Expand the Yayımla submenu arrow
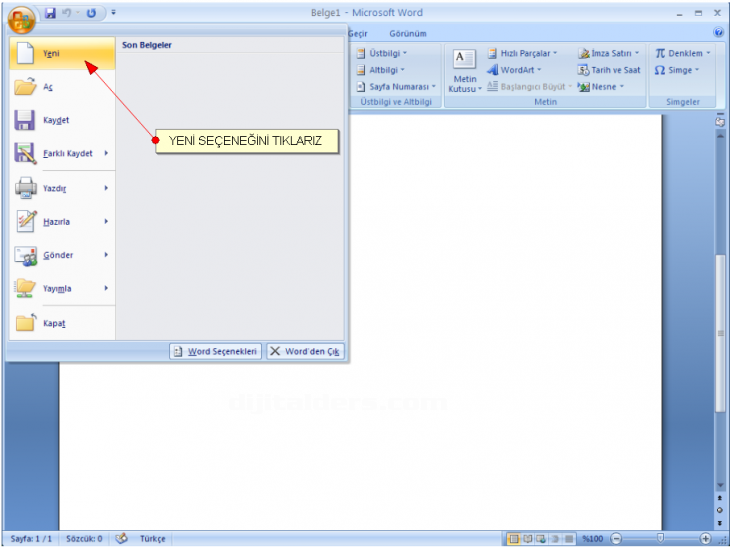The width and height of the screenshot is (730, 547). tap(106, 289)
